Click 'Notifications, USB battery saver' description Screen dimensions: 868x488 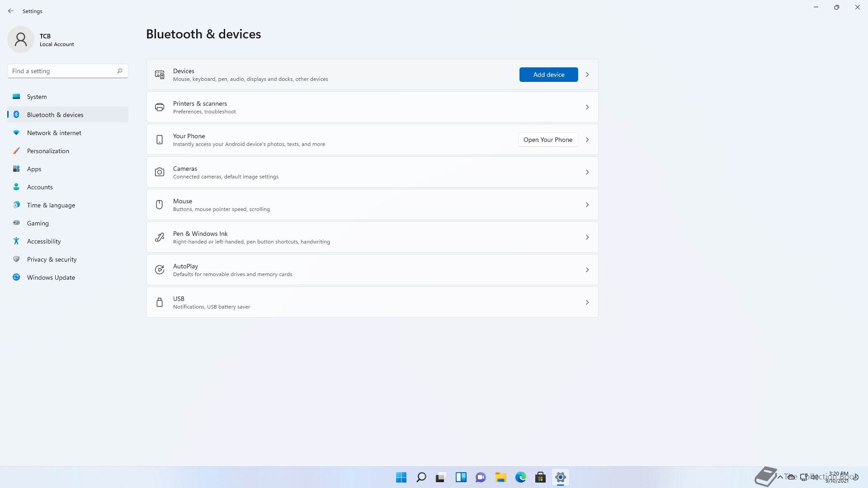point(212,307)
